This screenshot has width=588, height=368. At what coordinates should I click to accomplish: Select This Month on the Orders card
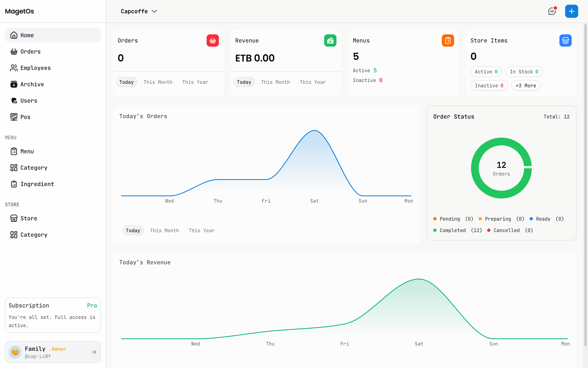click(x=158, y=82)
